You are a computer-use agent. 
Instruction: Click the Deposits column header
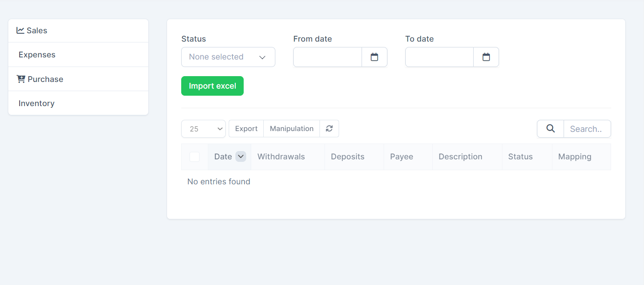pyautogui.click(x=347, y=157)
